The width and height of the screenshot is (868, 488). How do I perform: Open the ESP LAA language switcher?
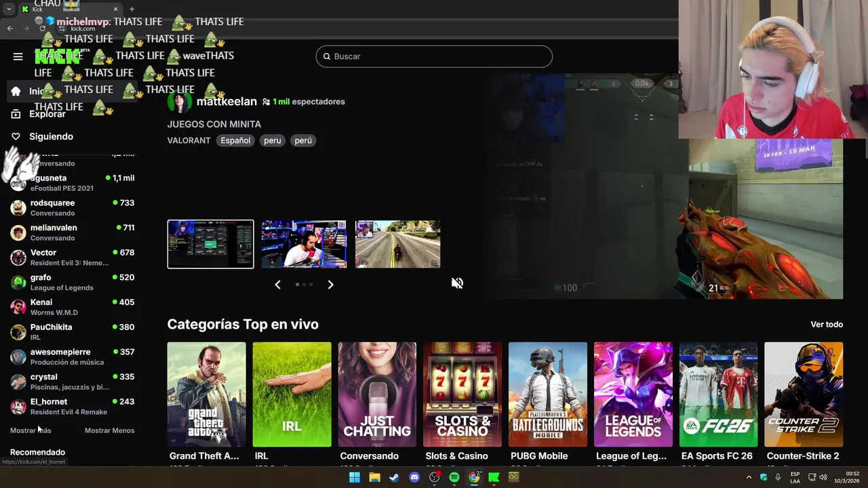pyautogui.click(x=795, y=477)
